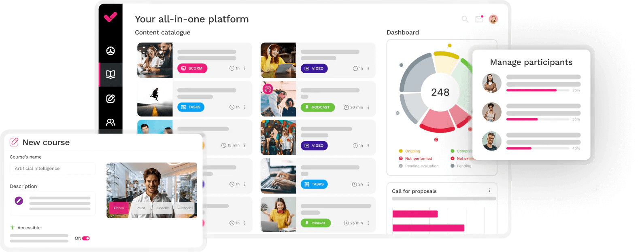The height and width of the screenshot is (252, 644).
Task: Toggle the Accessible ON switch
Action: (x=86, y=238)
